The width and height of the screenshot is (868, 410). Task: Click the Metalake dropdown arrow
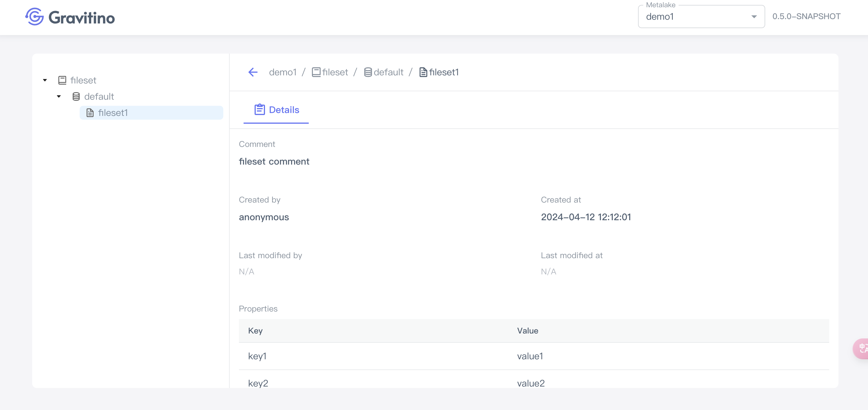[x=754, y=17]
